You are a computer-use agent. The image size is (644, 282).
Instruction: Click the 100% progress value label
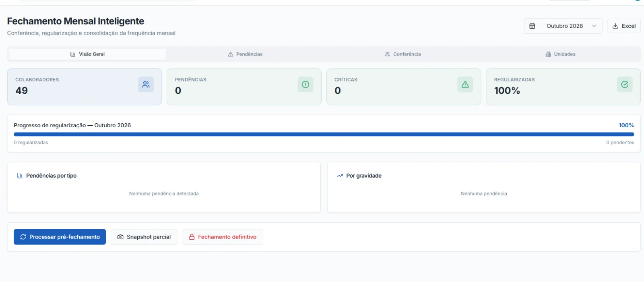click(x=626, y=125)
